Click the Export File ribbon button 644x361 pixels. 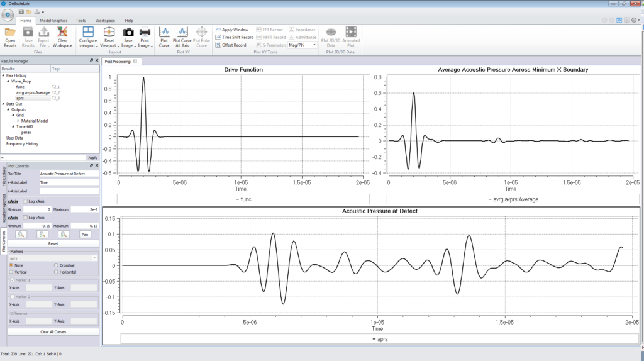pyautogui.click(x=43, y=37)
